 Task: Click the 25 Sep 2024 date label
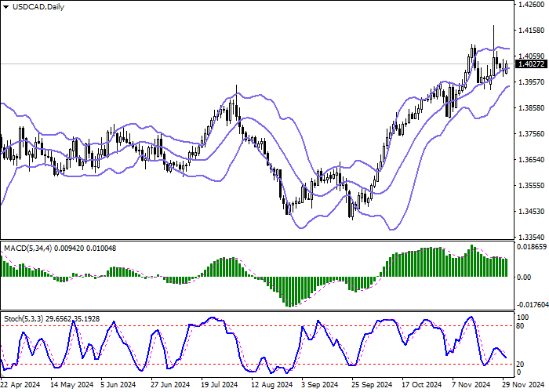[372, 385]
